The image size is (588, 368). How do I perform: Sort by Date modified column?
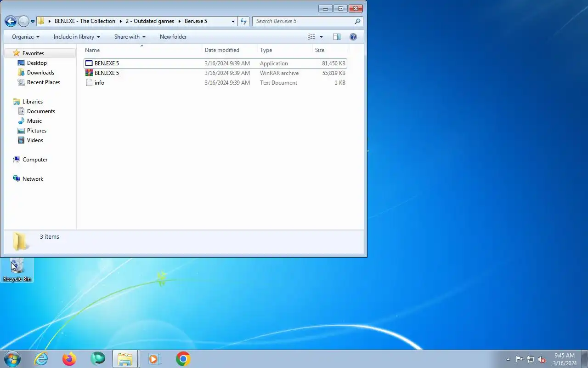(230, 50)
